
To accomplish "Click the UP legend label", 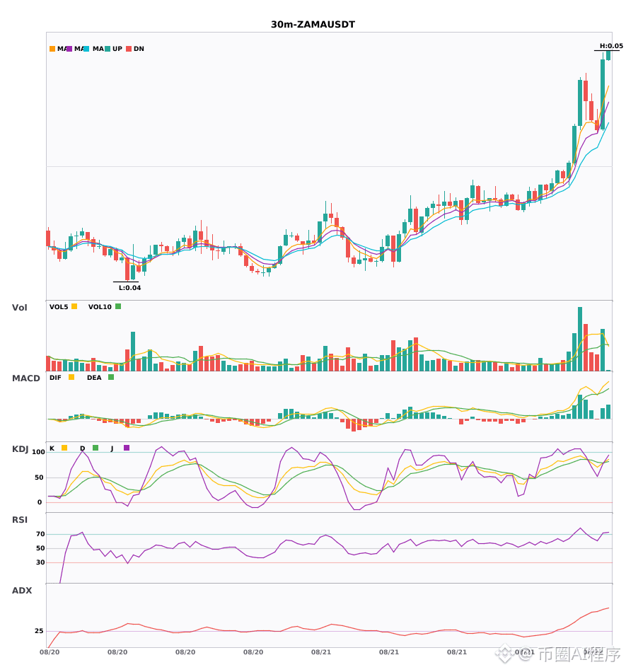I will coord(117,49).
